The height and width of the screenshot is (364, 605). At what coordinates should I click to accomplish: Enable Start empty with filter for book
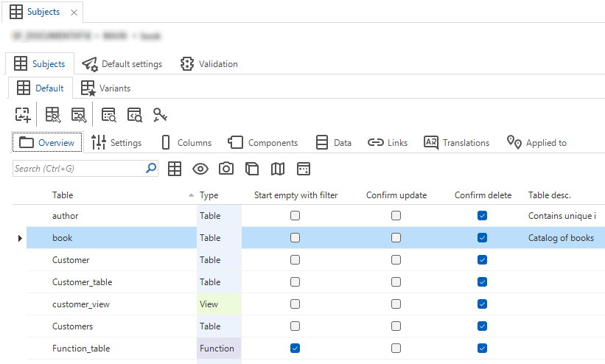295,237
